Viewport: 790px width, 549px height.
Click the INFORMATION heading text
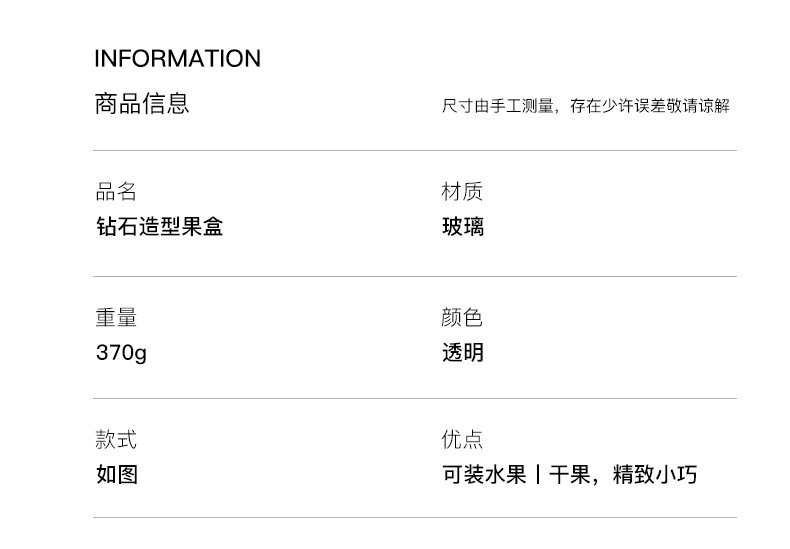pos(177,59)
